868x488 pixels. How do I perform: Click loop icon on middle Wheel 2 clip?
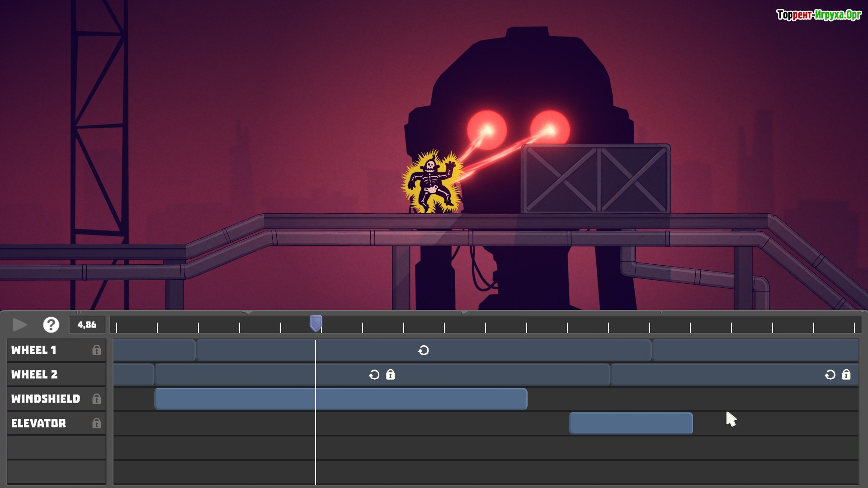tap(374, 375)
